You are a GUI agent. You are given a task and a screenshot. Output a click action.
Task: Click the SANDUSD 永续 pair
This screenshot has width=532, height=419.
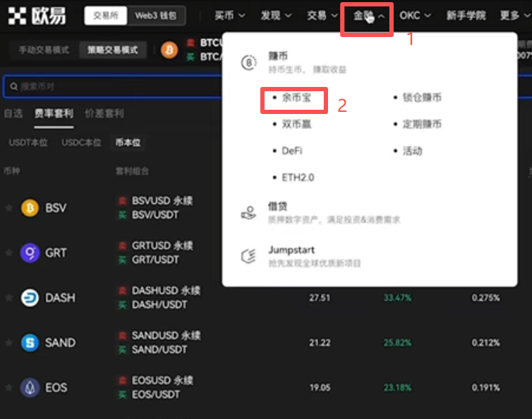click(x=166, y=336)
